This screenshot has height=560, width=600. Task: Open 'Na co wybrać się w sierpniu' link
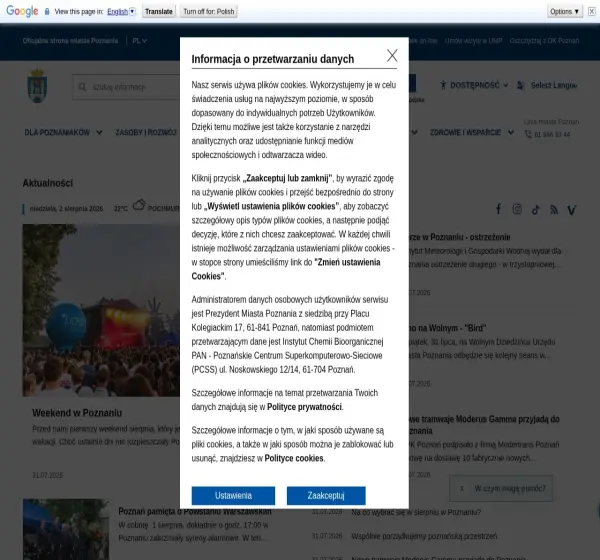[416, 512]
